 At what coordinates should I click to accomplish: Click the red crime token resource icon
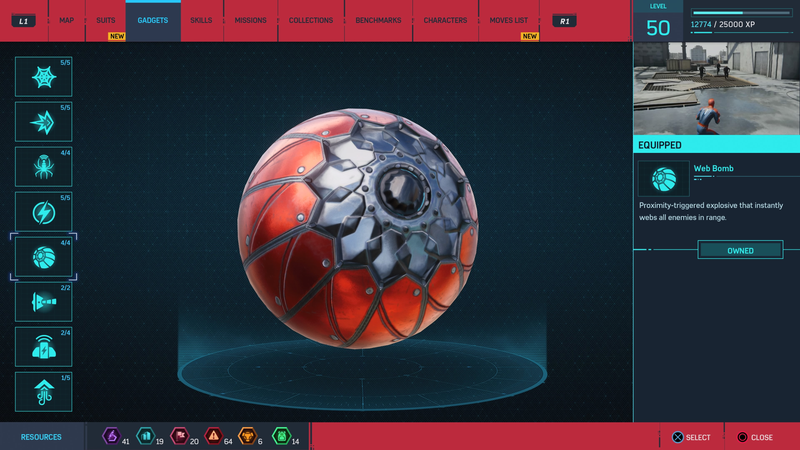point(213,436)
